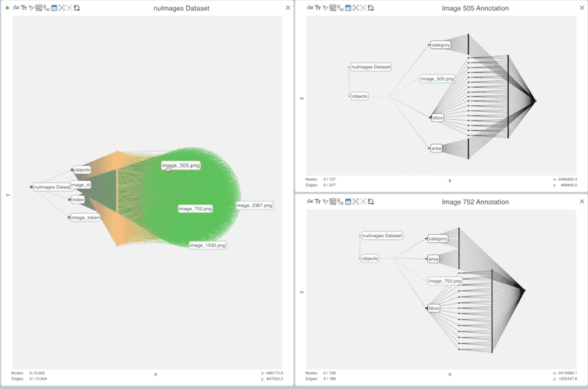Toggle text labels 'Tr' icon in nuImages Dataset panel

click(23, 8)
